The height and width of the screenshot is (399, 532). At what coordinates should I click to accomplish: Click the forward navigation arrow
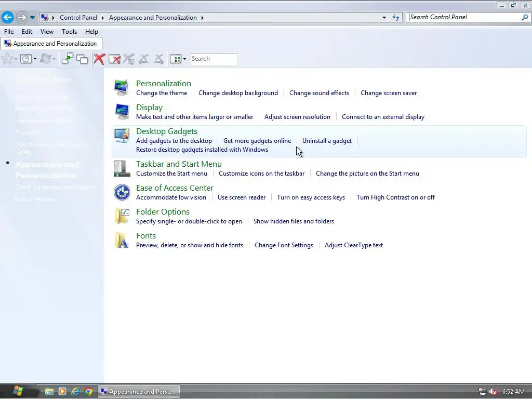[x=22, y=17]
